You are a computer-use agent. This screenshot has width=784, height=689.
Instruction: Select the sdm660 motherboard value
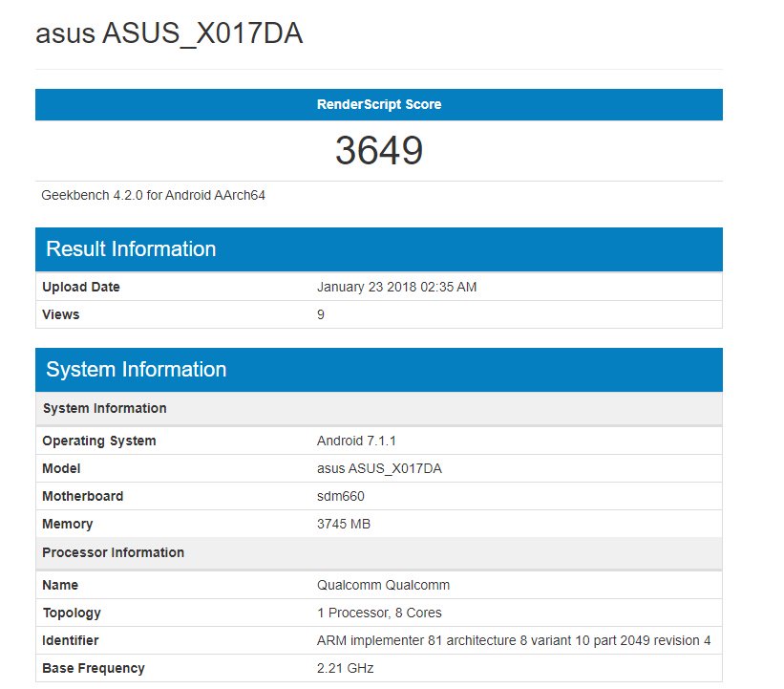(341, 496)
